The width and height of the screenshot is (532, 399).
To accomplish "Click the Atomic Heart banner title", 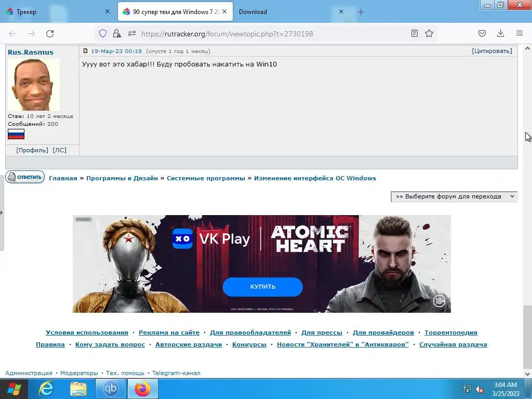I will [x=310, y=239].
